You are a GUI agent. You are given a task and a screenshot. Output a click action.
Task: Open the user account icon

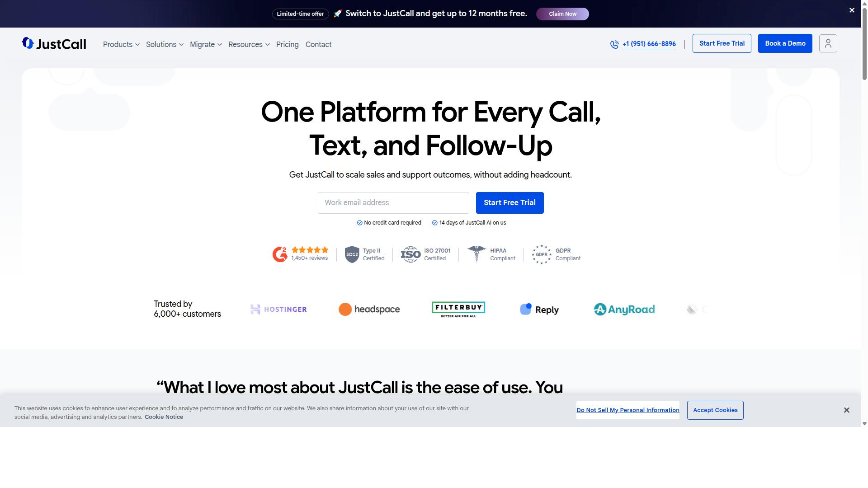[828, 43]
